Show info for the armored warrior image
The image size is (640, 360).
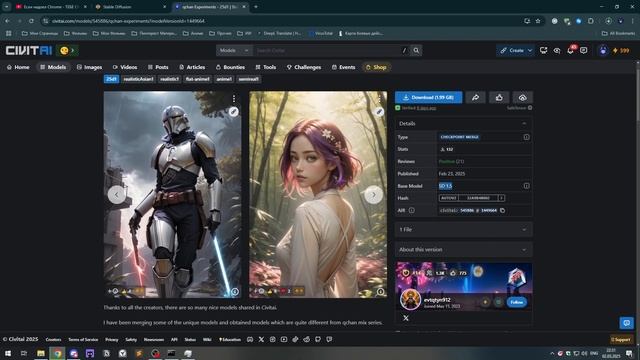235,291
